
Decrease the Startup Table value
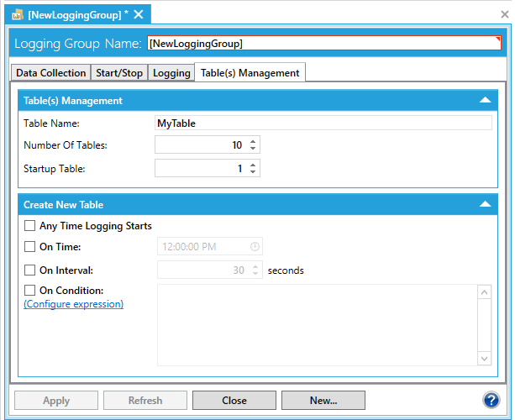(254, 172)
